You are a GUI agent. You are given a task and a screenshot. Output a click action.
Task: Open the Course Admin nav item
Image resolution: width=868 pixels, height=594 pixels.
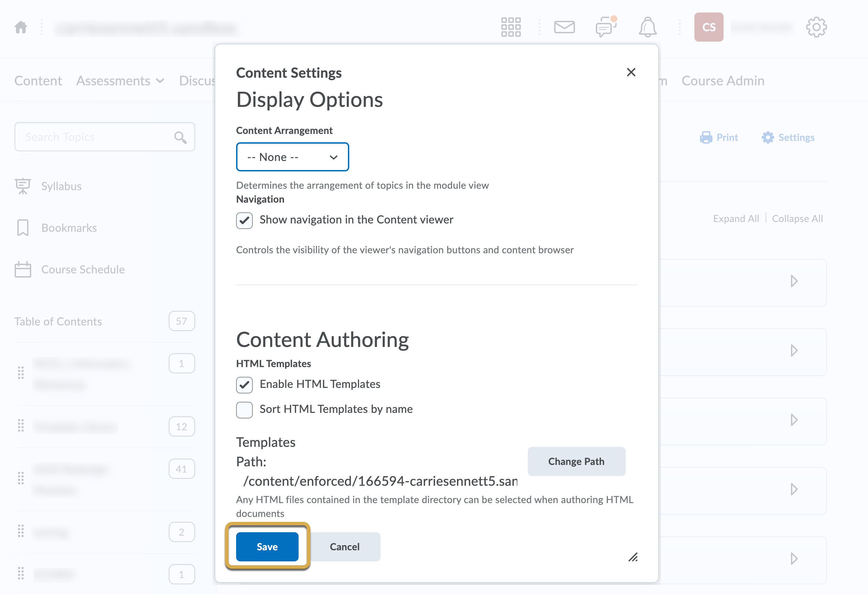click(x=723, y=80)
